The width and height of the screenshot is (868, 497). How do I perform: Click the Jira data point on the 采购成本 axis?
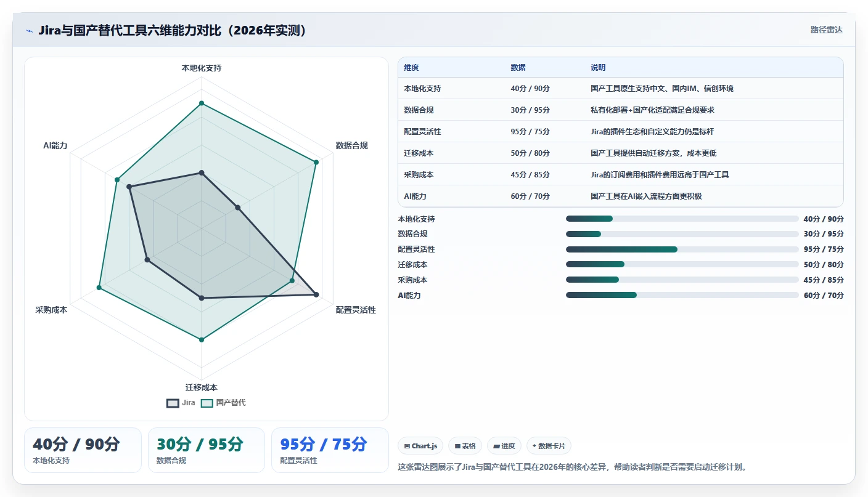[x=147, y=260]
